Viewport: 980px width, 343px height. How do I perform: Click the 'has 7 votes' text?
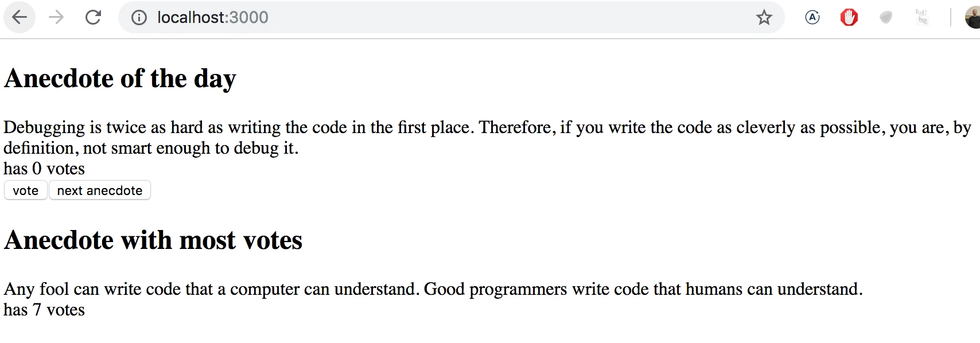[x=44, y=310]
